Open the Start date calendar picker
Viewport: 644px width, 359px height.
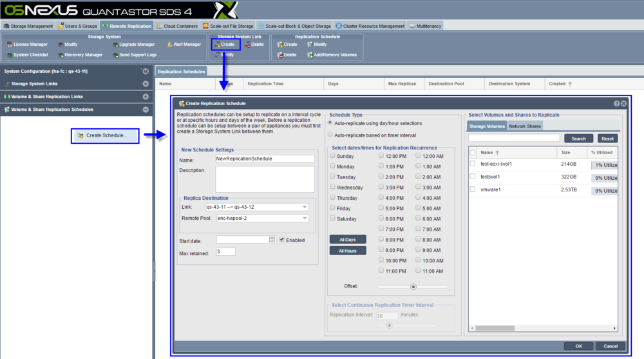272,240
